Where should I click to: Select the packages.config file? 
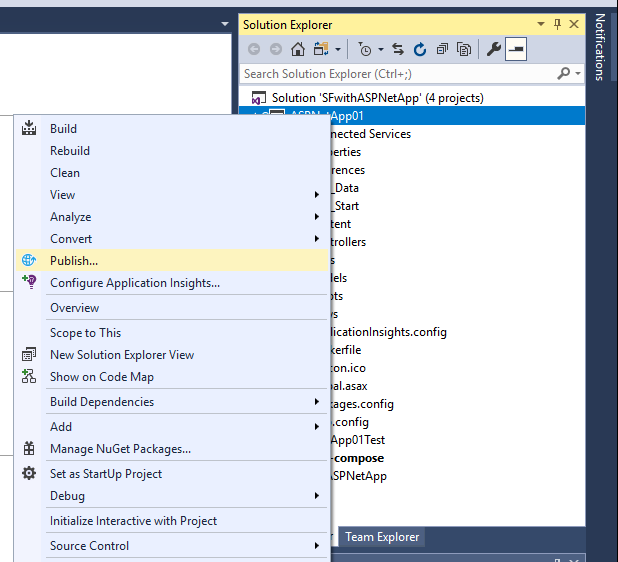pos(362,404)
